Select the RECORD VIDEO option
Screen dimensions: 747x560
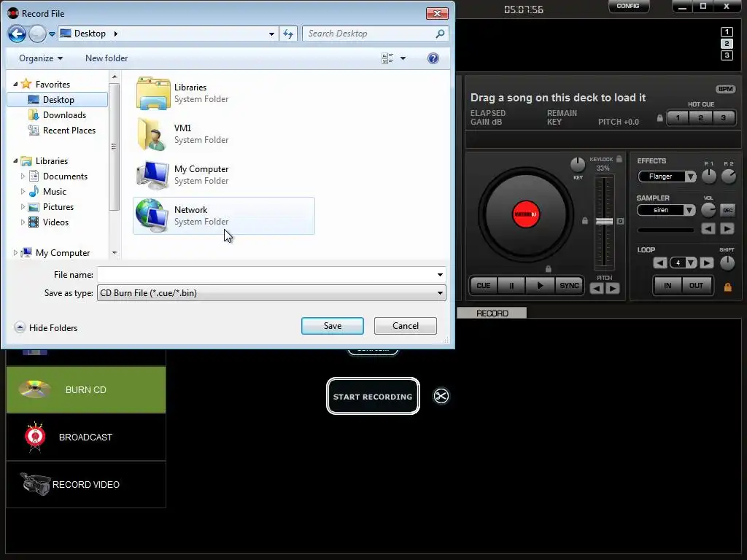(x=86, y=484)
